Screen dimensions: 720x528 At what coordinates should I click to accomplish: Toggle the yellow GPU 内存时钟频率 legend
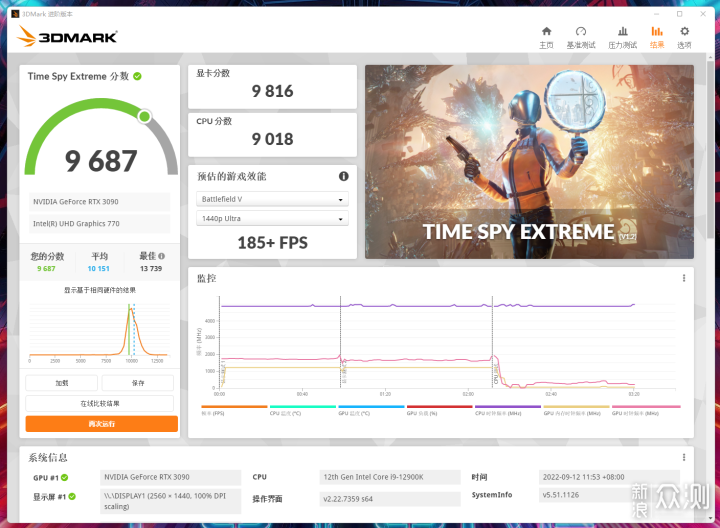tap(576, 410)
